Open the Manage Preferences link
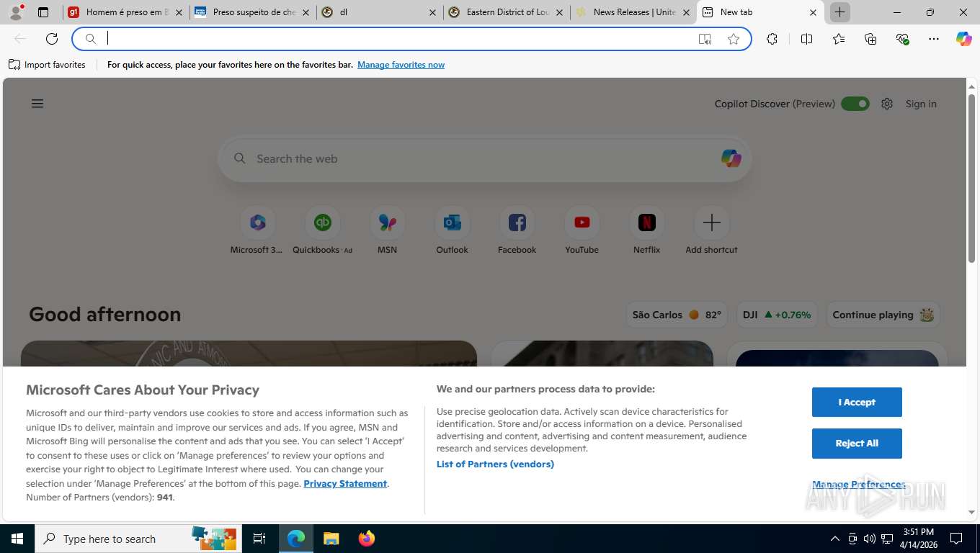980x553 pixels. (x=858, y=484)
